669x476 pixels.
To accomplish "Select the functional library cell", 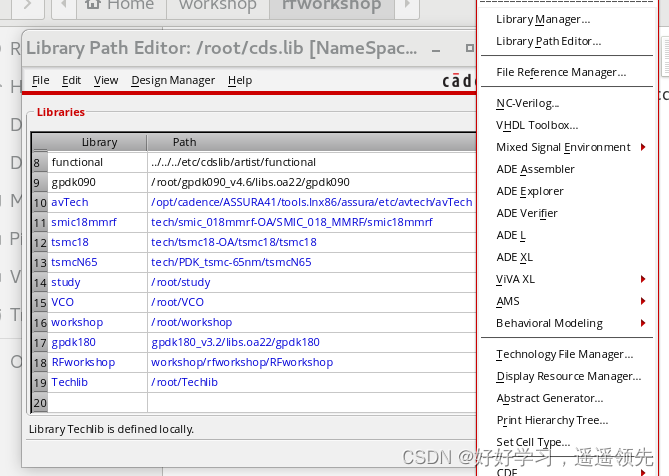I will tap(97, 163).
